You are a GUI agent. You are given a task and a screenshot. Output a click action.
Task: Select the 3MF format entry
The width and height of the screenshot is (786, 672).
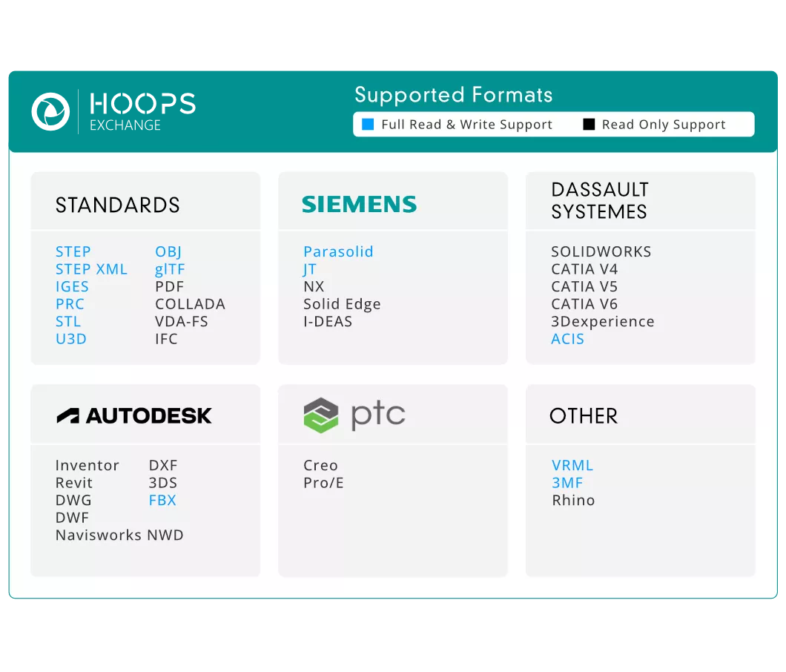click(x=567, y=483)
